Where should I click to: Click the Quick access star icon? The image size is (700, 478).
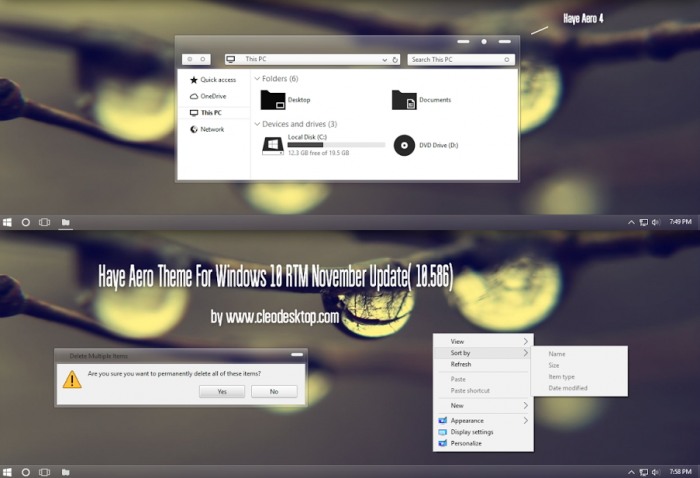194,80
